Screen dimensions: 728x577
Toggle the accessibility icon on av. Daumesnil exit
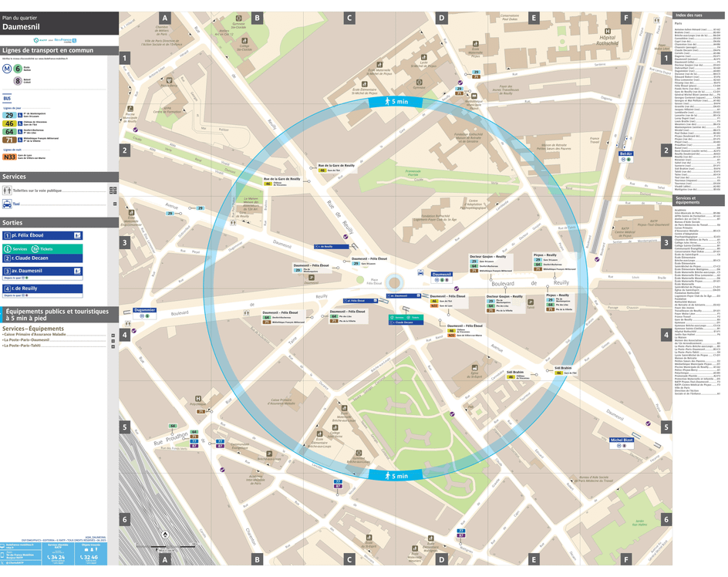point(77,271)
